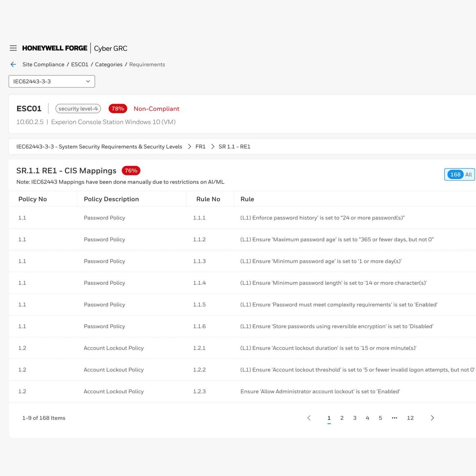Screen dimensions: 476x476
Task: Select rule number 1.1.3
Action: (x=199, y=261)
